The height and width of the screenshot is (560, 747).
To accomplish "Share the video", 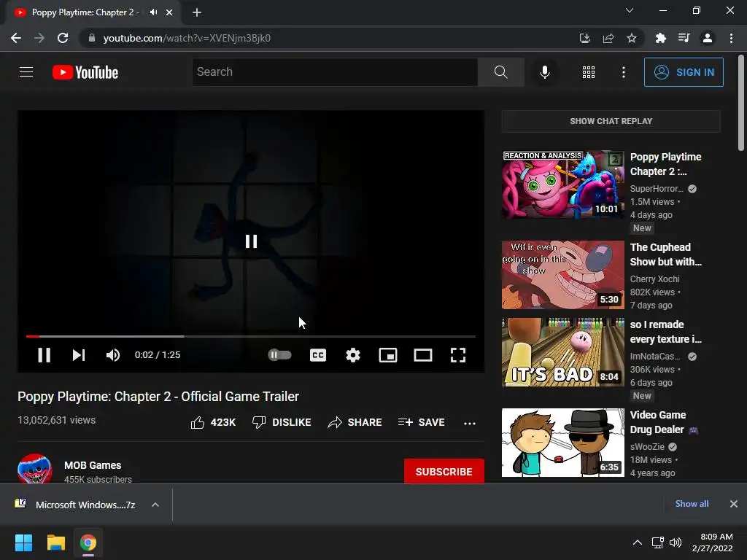I will [x=355, y=422].
